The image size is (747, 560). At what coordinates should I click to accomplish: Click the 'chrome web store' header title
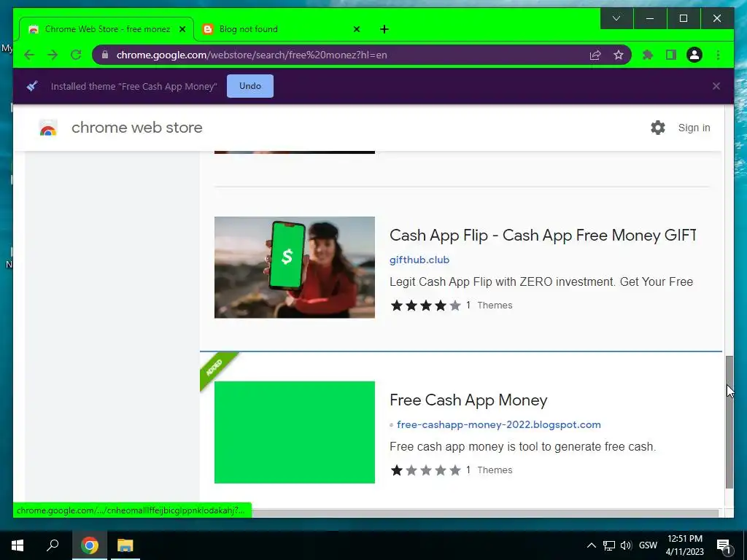(x=136, y=128)
